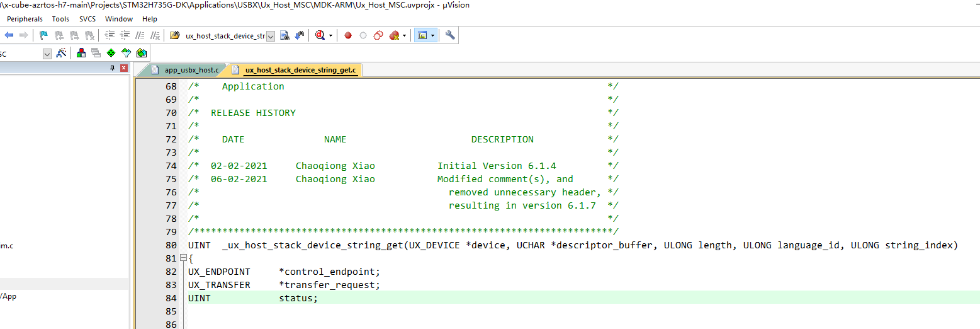Disable all breakpoints

[x=378, y=35]
